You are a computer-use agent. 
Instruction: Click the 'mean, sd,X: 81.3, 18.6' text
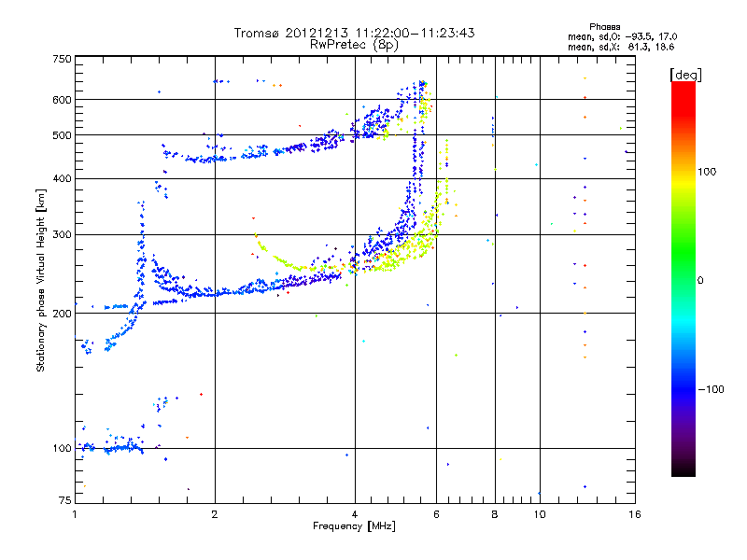tap(621, 48)
